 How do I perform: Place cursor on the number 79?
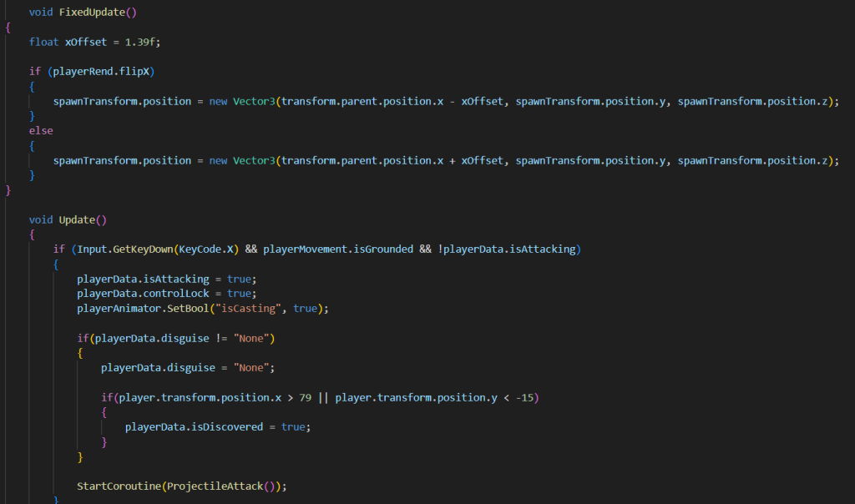[x=305, y=397]
